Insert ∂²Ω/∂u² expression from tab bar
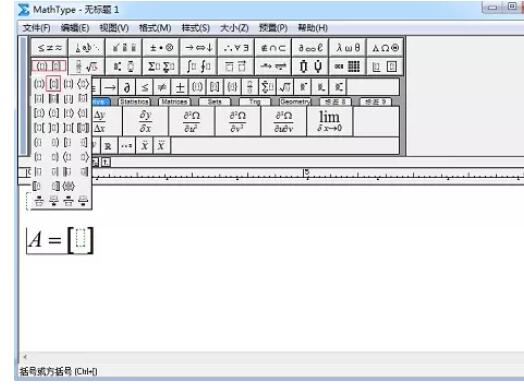The width and height of the screenshot is (524, 386). click(191, 121)
